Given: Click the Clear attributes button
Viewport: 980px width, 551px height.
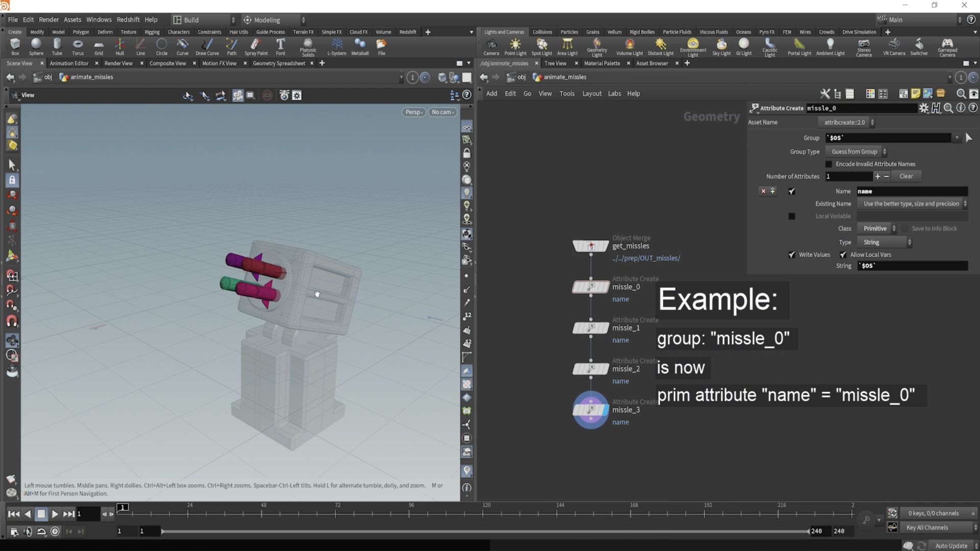Looking at the screenshot, I should click(906, 176).
